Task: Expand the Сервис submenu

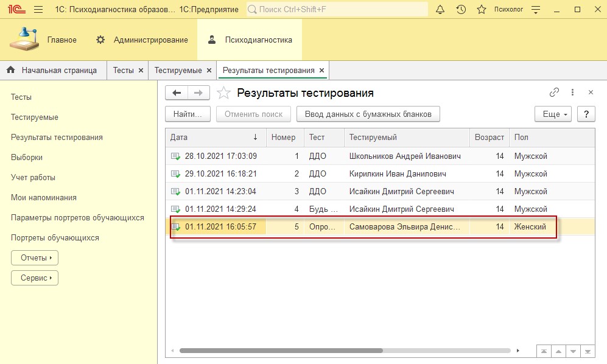Action: point(35,278)
